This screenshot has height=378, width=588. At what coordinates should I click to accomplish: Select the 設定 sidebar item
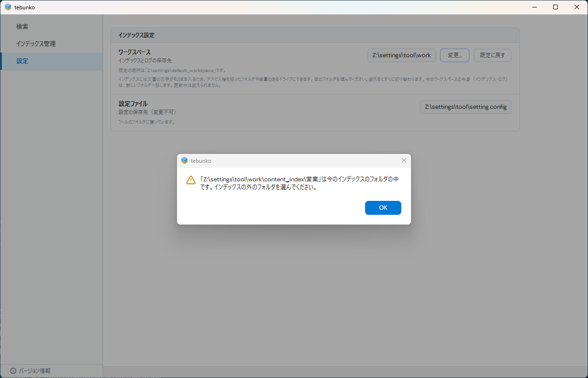point(52,61)
